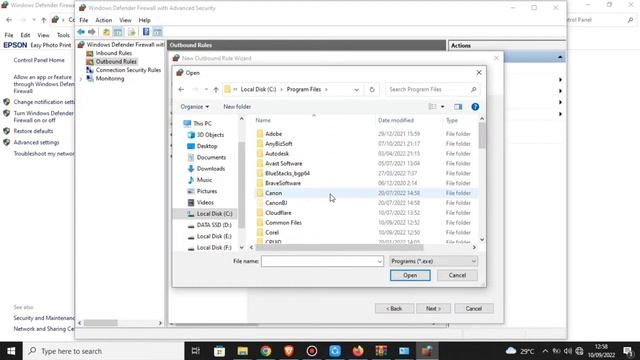640x360 pixels.
Task: Open Microsoft Store from the taskbar
Action: [x=219, y=351]
